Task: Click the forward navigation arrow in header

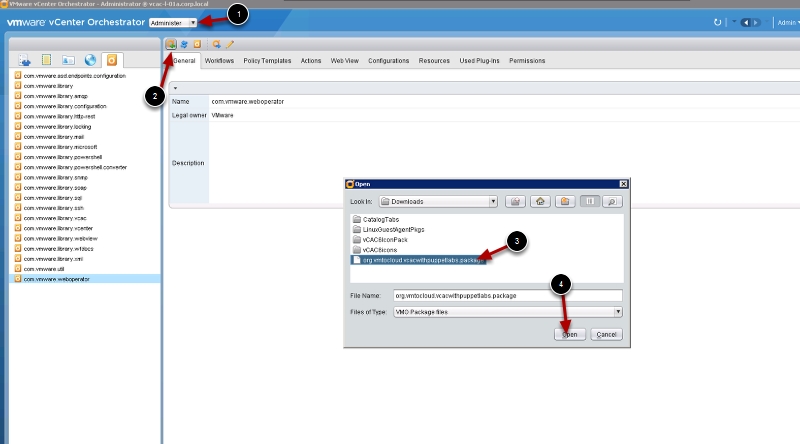Action: point(756,22)
